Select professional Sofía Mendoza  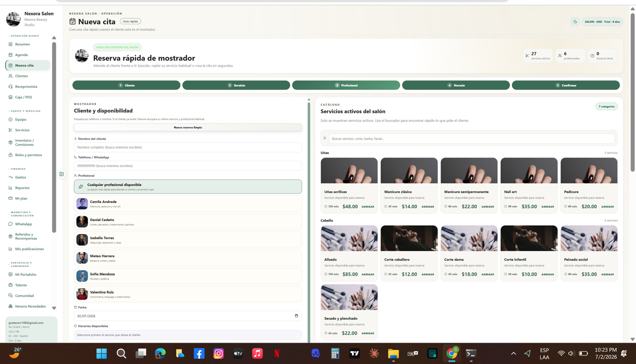(188, 276)
